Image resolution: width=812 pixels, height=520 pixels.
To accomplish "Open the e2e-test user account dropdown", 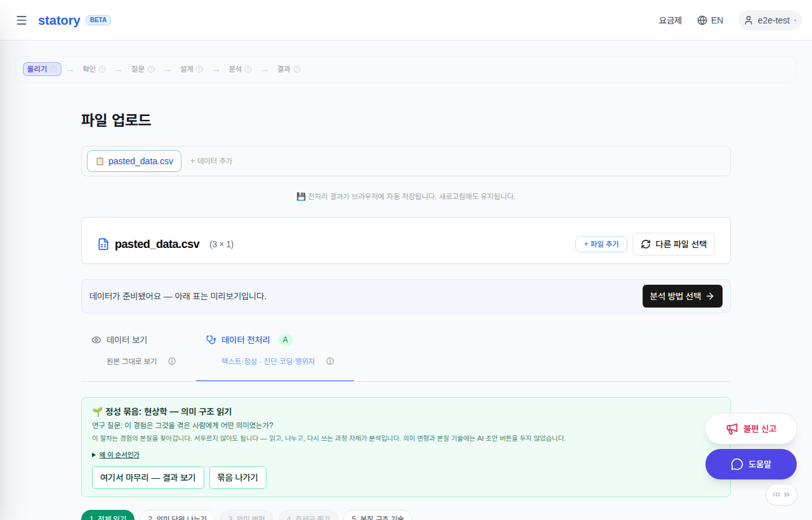I will point(770,20).
